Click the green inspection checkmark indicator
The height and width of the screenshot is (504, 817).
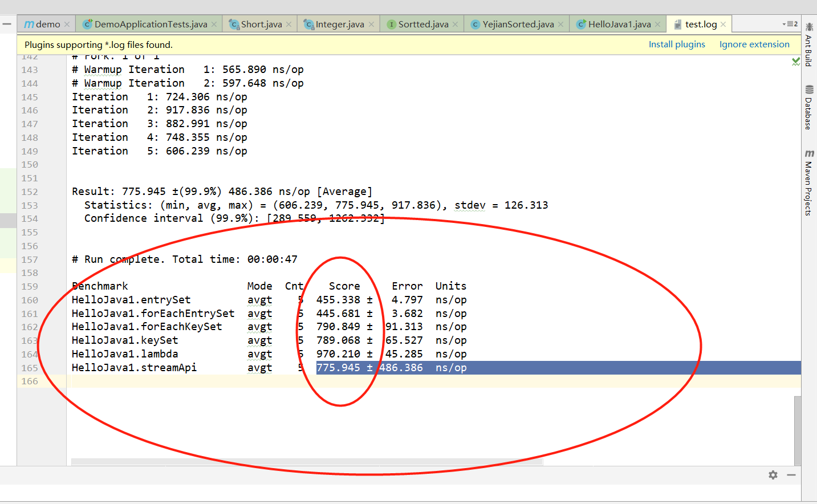click(796, 61)
